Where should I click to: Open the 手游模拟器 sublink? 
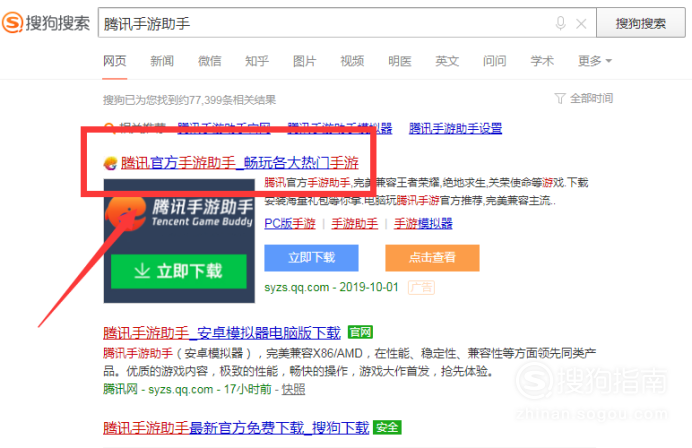(423, 224)
